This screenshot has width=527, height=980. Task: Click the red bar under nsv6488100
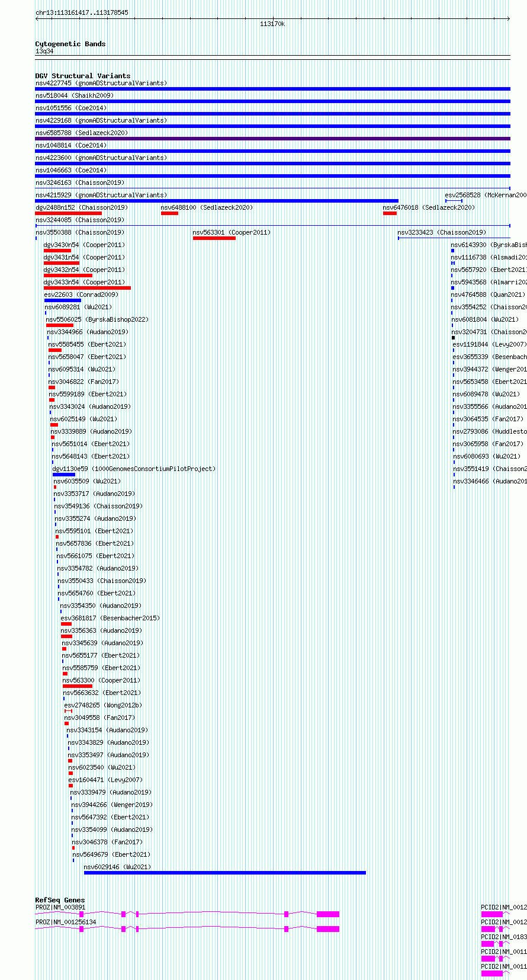click(169, 213)
